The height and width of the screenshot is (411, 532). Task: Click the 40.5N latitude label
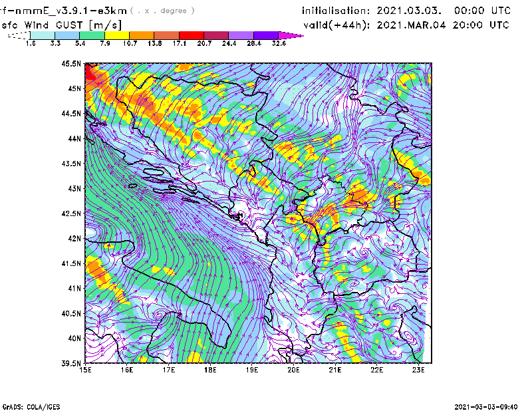71,314
